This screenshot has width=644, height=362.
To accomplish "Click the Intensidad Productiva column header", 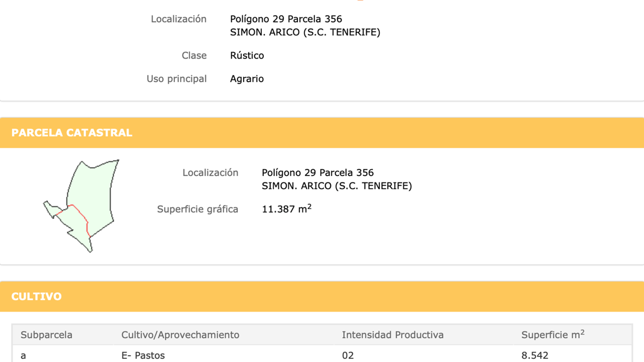I will (x=393, y=335).
